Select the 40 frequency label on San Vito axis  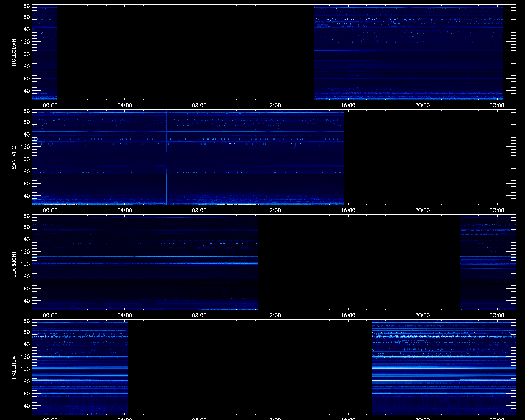pyautogui.click(x=27, y=196)
